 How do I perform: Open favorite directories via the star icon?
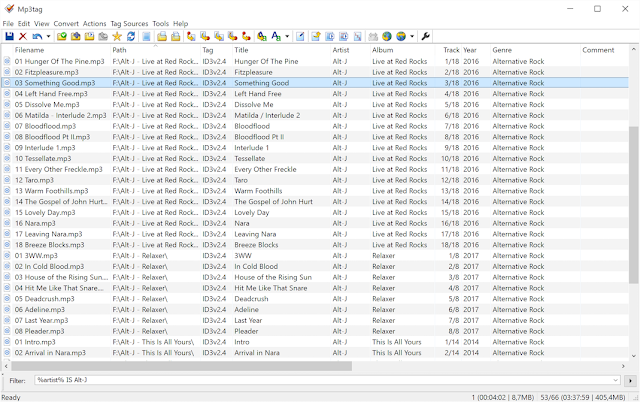click(x=117, y=36)
